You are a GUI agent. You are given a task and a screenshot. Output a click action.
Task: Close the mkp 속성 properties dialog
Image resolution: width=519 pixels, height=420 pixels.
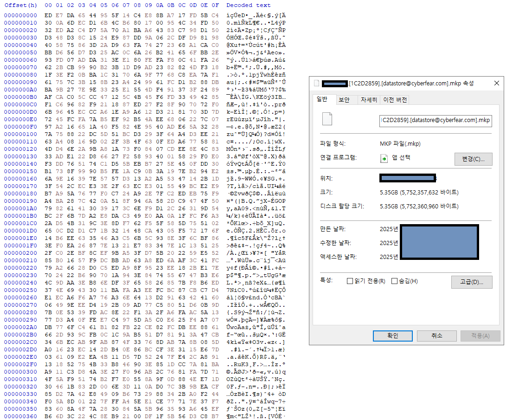click(x=497, y=84)
